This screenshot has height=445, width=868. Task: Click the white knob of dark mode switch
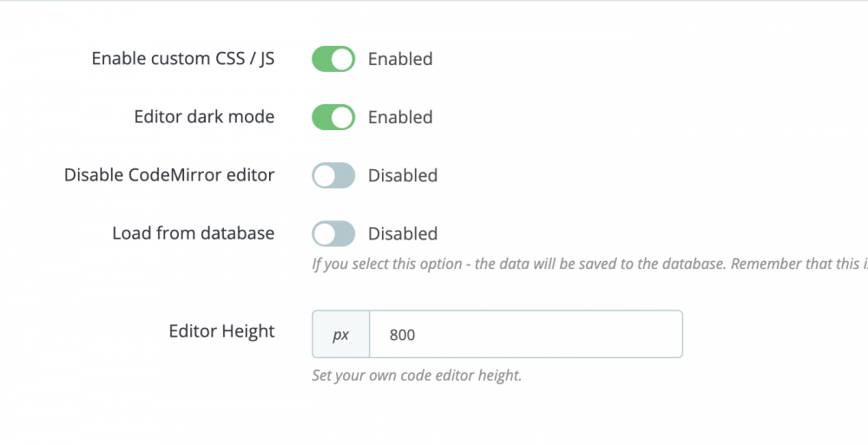[343, 117]
